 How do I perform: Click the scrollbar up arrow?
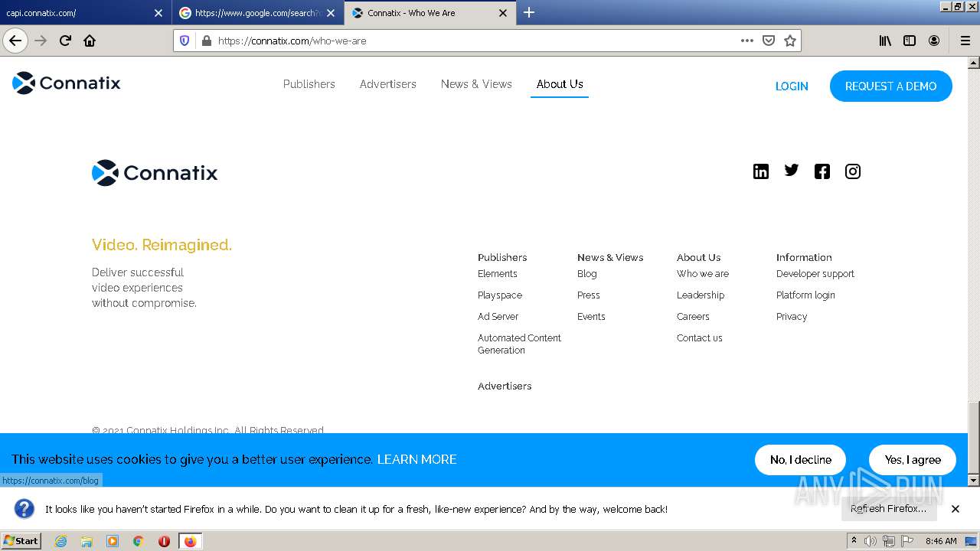[974, 63]
